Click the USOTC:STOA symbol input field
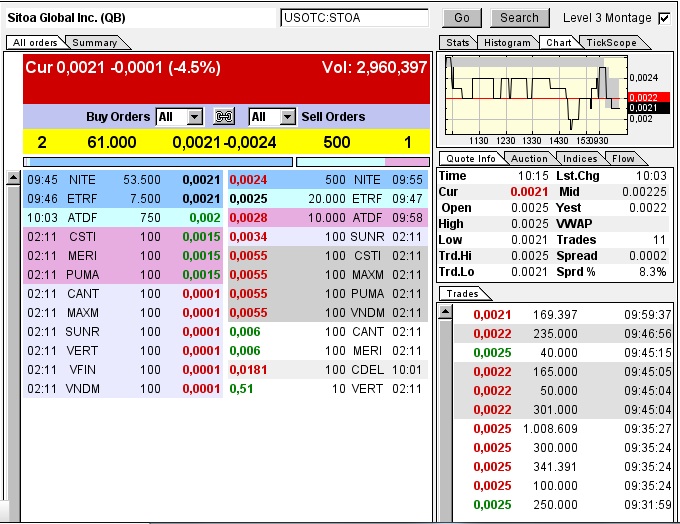The image size is (680, 524). (355, 18)
